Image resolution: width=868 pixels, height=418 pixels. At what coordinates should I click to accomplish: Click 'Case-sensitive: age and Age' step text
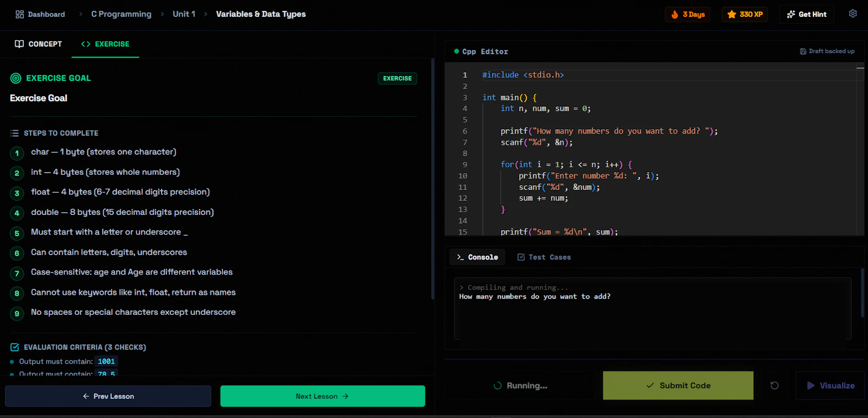point(132,272)
